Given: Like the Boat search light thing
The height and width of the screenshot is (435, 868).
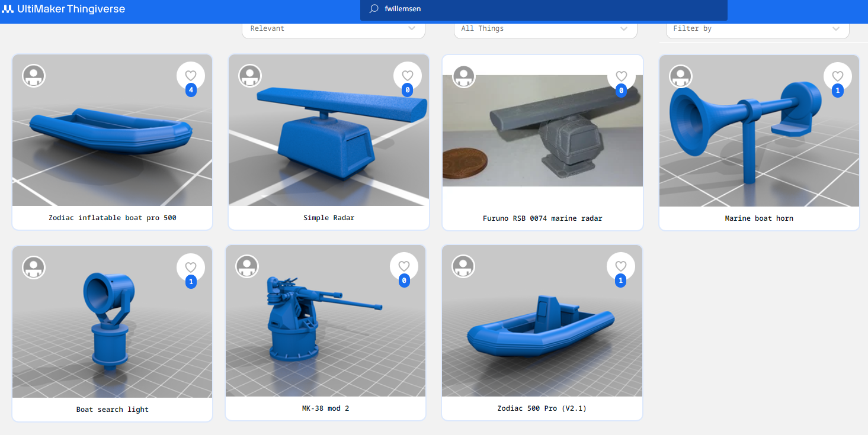Looking at the screenshot, I should (x=191, y=268).
